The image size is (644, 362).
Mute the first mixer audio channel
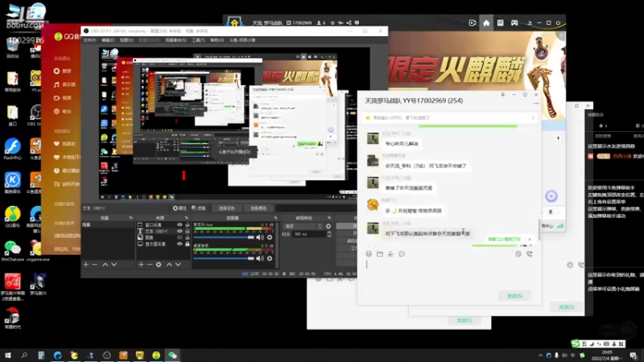click(x=260, y=237)
